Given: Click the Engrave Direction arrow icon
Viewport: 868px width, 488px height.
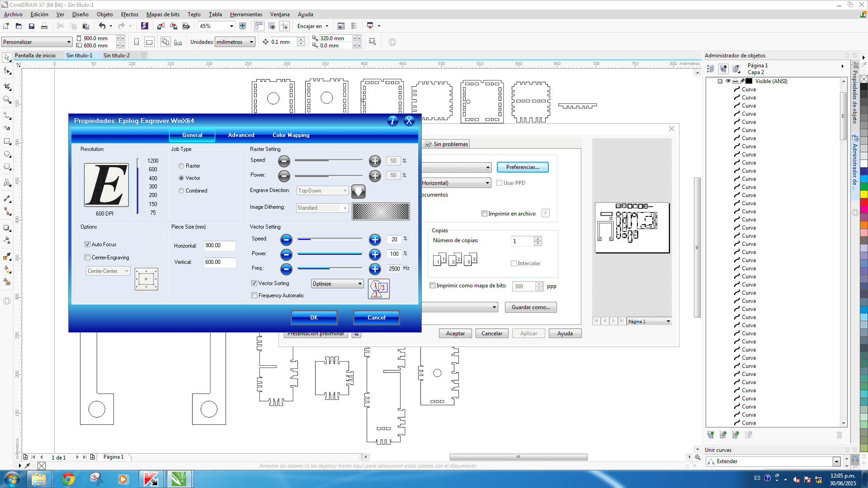Looking at the screenshot, I should [359, 191].
